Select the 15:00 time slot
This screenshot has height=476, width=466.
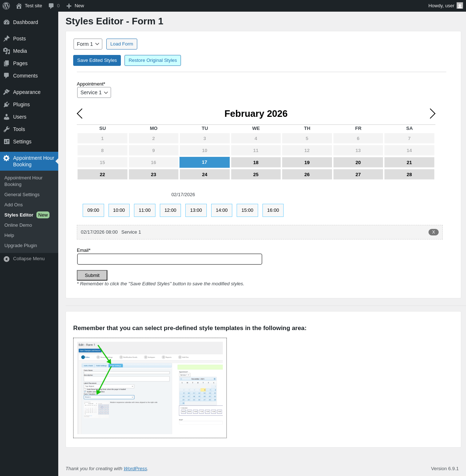click(247, 210)
